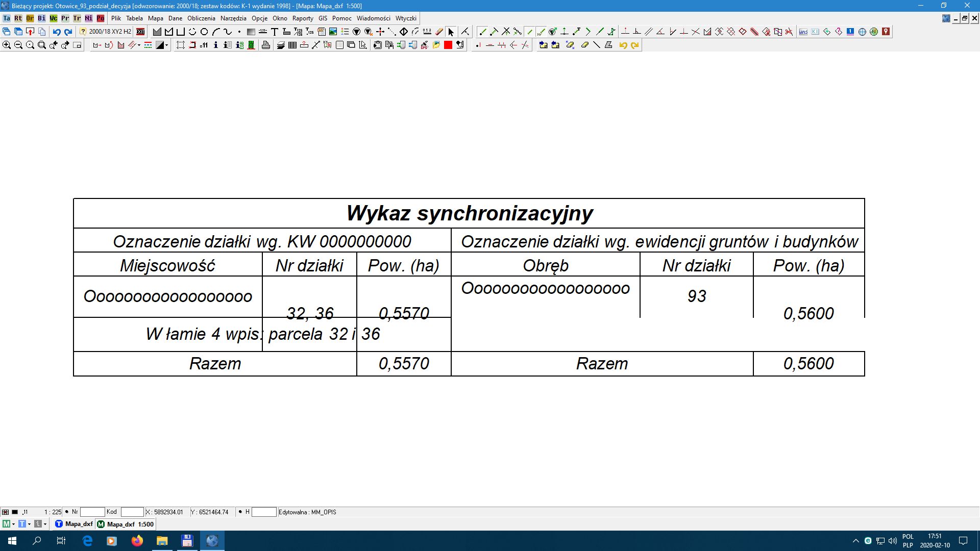Image resolution: width=980 pixels, height=551 pixels.
Task: Click the green circle N icon
Action: point(874,32)
